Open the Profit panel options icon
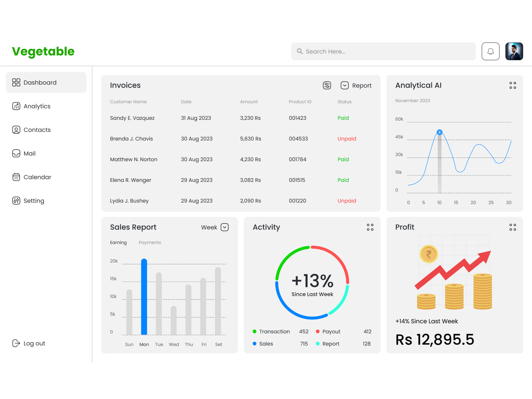This screenshot has width=532, height=399. (512, 227)
